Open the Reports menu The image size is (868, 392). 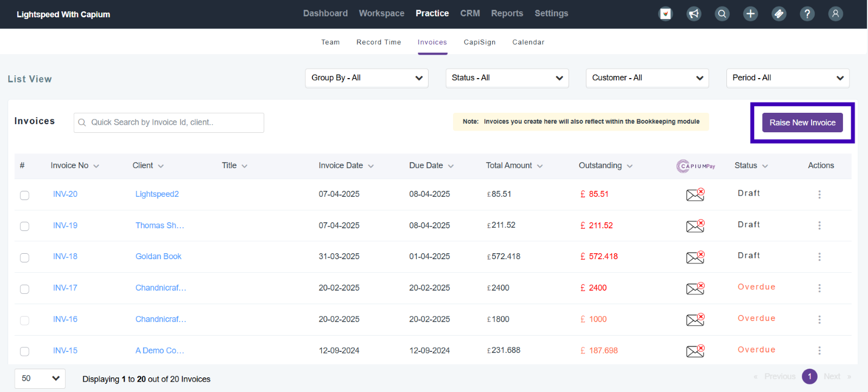click(x=507, y=13)
